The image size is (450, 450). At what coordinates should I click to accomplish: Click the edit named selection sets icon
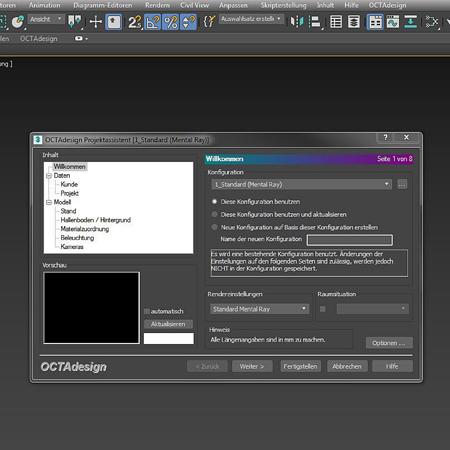click(209, 22)
